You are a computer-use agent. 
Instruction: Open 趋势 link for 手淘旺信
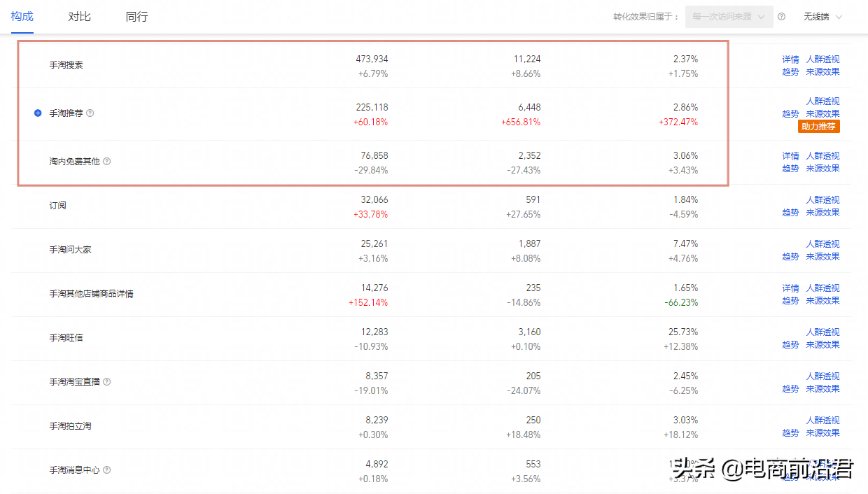pyautogui.click(x=790, y=345)
